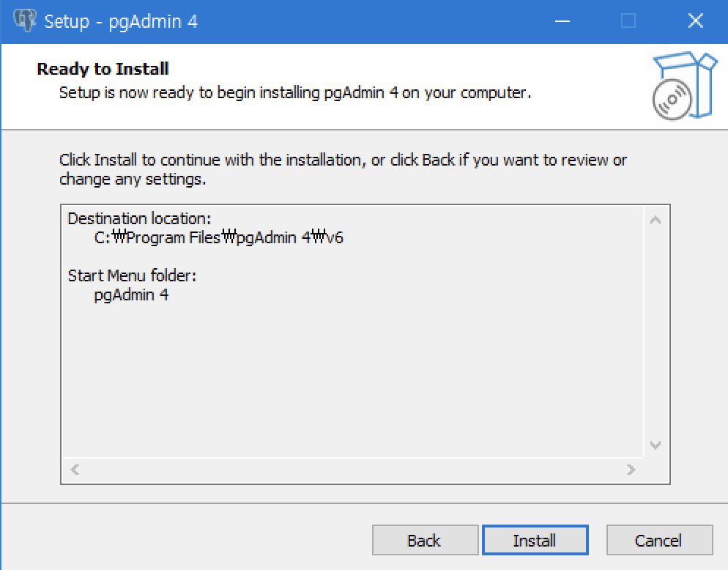The height and width of the screenshot is (570, 728).
Task: Click the 'Setup - pgAdmin 4' title text
Action: 121,21
